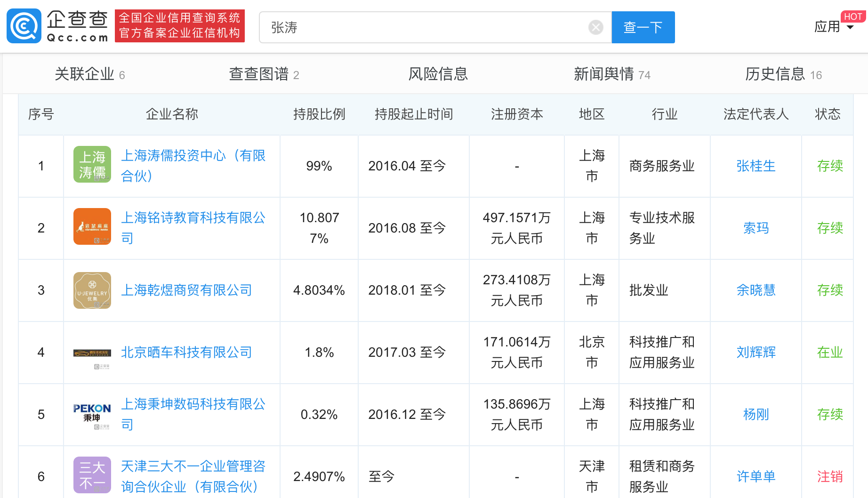
Task: Open the 查查图谱 tab
Action: tap(264, 74)
